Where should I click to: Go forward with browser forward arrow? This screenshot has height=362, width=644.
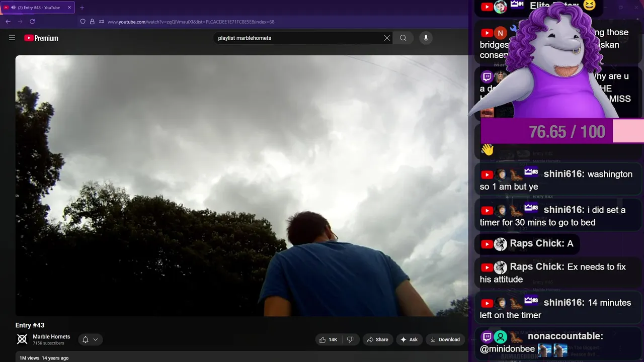(20, 22)
